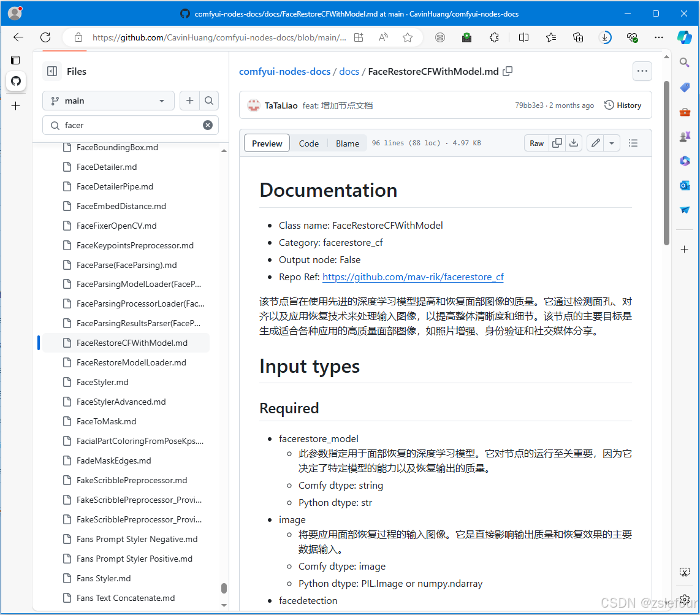Viewport: 700px width, 615px height.
Task: Go back with the browser back arrow
Action: [18, 37]
